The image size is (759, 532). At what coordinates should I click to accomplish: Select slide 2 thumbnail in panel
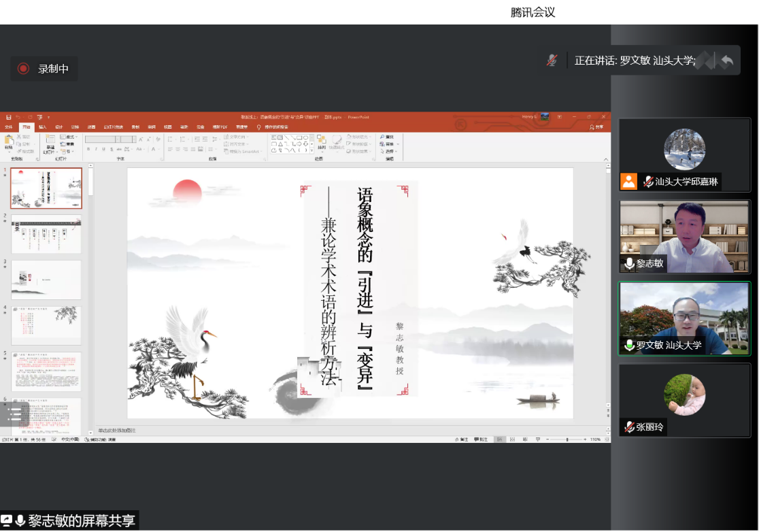[x=46, y=234]
